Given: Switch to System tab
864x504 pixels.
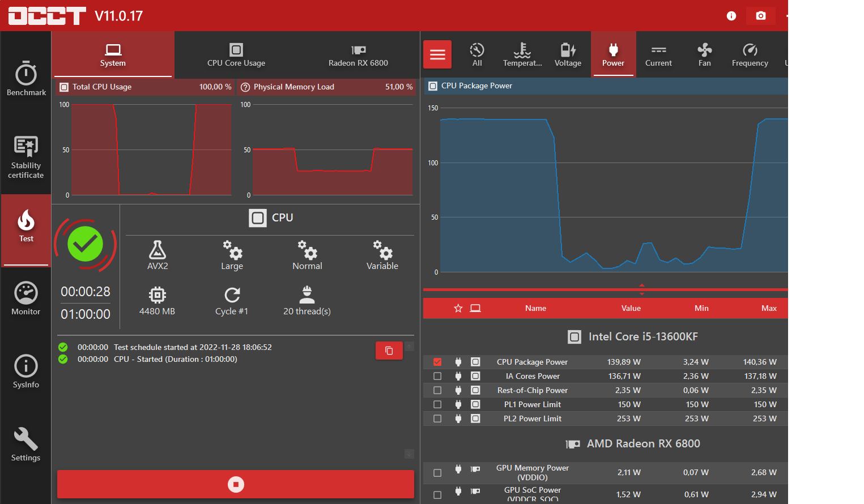Looking at the screenshot, I should click(x=113, y=55).
